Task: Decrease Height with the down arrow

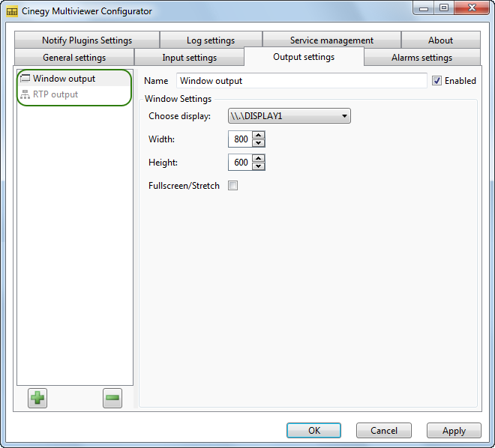Action: [259, 166]
